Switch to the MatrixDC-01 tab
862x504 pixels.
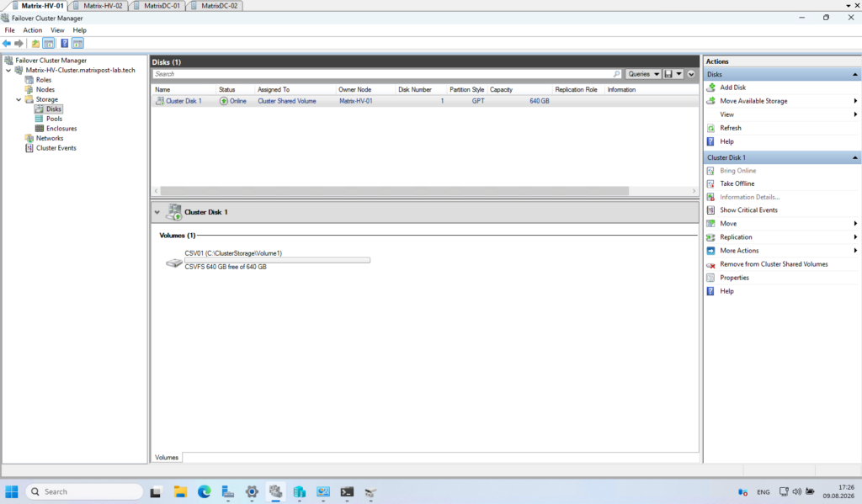pyautogui.click(x=158, y=6)
